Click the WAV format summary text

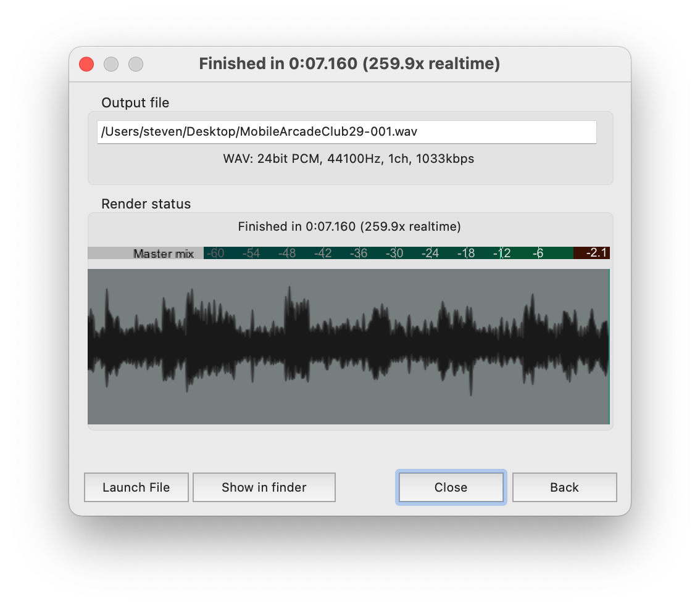349,159
